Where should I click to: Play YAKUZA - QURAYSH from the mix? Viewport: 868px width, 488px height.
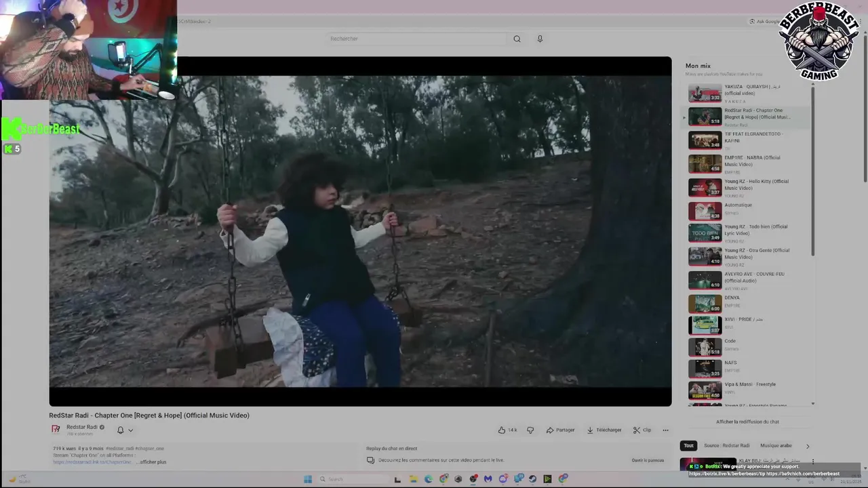click(705, 93)
